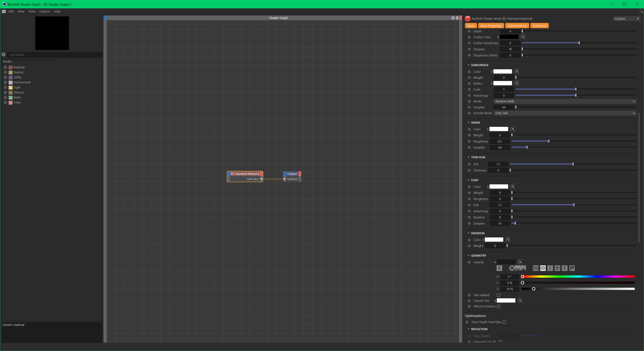Image resolution: width=644 pixels, height=351 pixels.
Task: Select the spectrum gradient mode icon
Action: pos(517,268)
